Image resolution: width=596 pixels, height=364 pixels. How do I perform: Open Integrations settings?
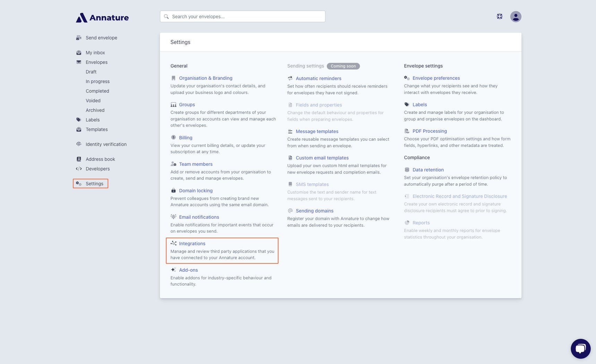point(192,243)
